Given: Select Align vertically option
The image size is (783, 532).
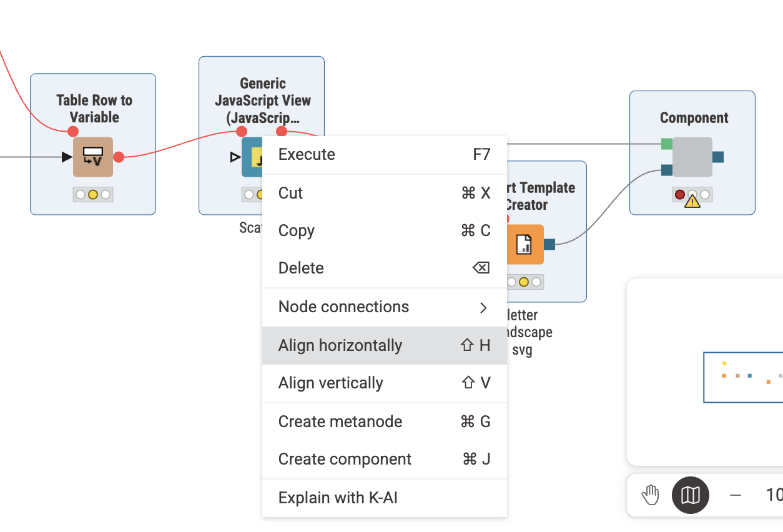Looking at the screenshot, I should (x=384, y=383).
